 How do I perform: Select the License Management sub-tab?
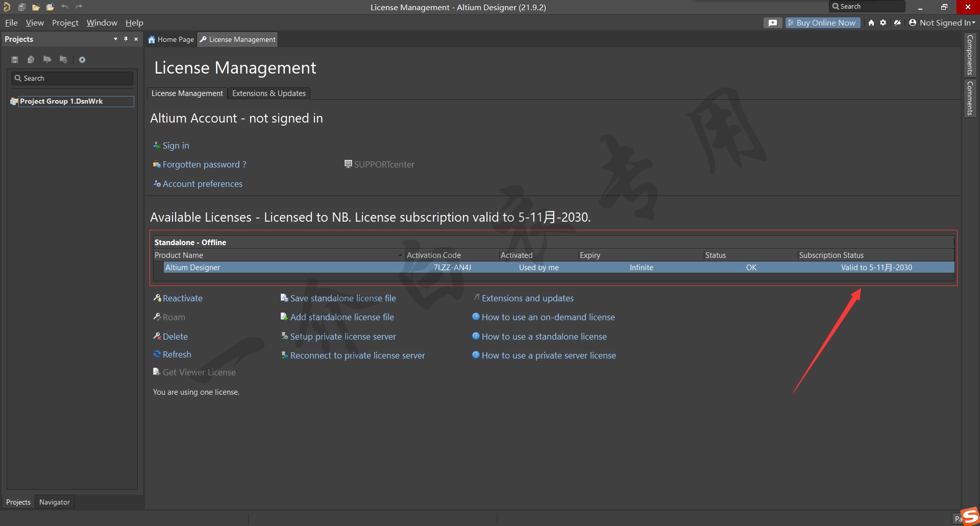pyautogui.click(x=187, y=93)
